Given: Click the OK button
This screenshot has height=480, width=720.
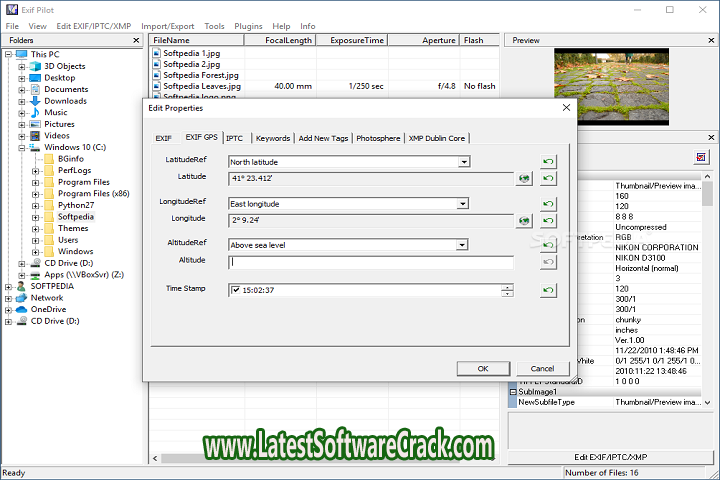Looking at the screenshot, I should tap(483, 368).
